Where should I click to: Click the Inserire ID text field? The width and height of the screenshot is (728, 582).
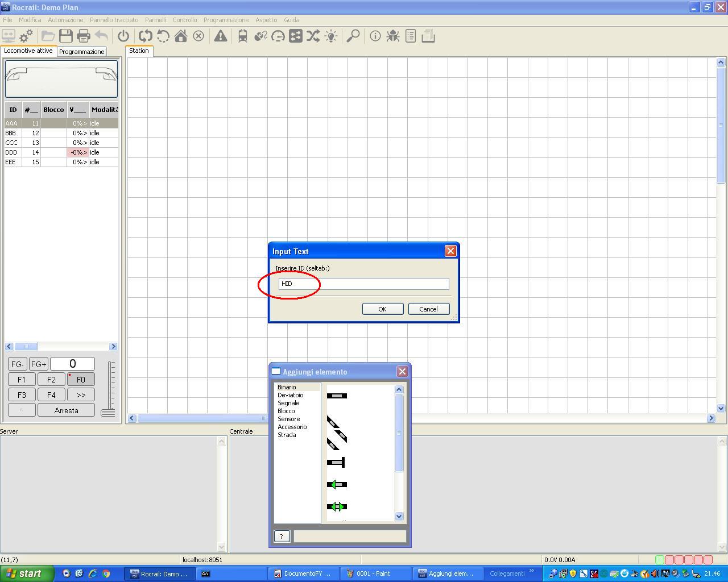pos(364,284)
